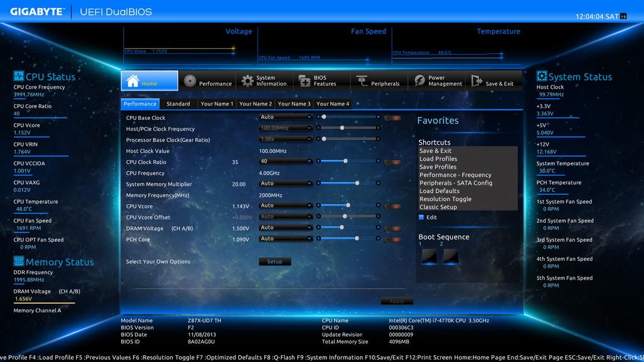644x362 pixels.
Task: Open the Your Name 3 tab
Action: [294, 104]
